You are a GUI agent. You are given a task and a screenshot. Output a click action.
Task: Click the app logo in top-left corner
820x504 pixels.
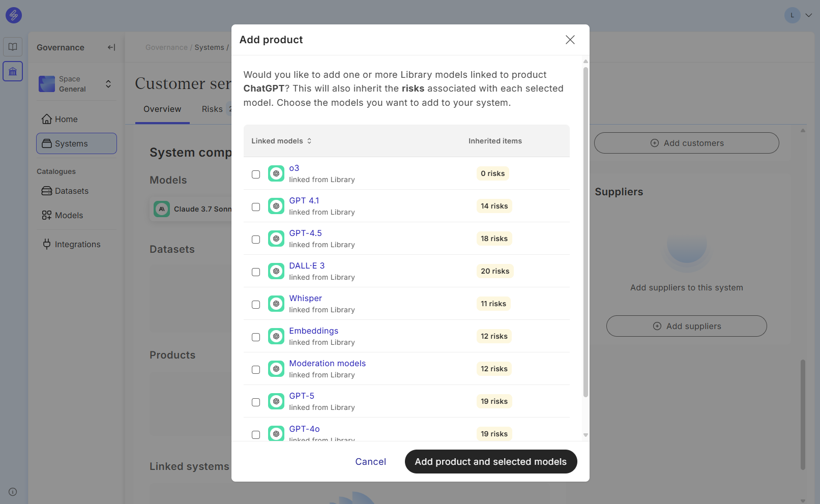coord(14,15)
